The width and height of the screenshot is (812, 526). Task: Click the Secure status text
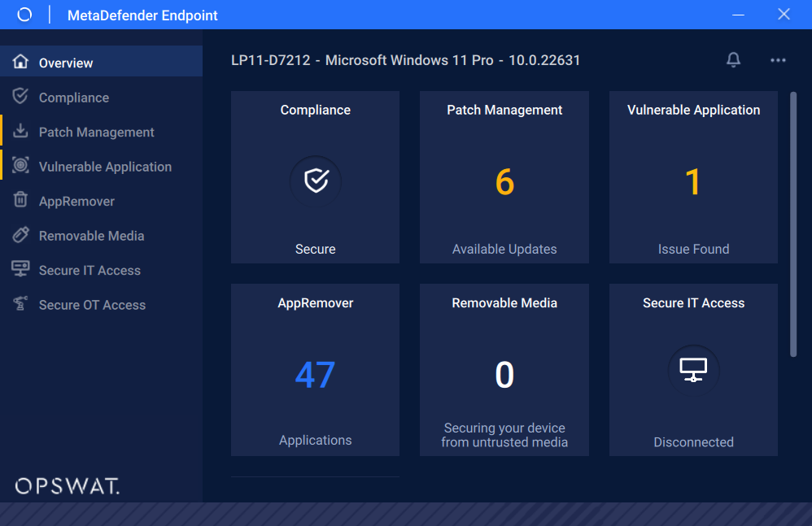tap(316, 250)
